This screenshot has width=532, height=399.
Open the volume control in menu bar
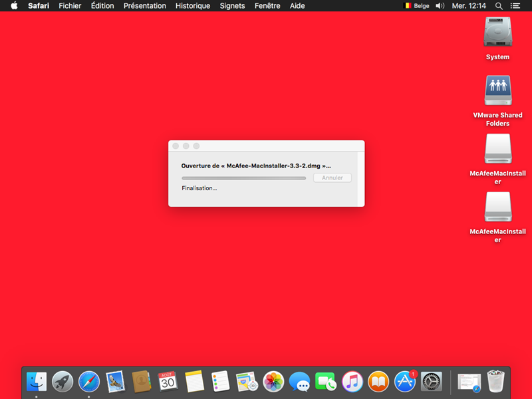pyautogui.click(x=440, y=6)
